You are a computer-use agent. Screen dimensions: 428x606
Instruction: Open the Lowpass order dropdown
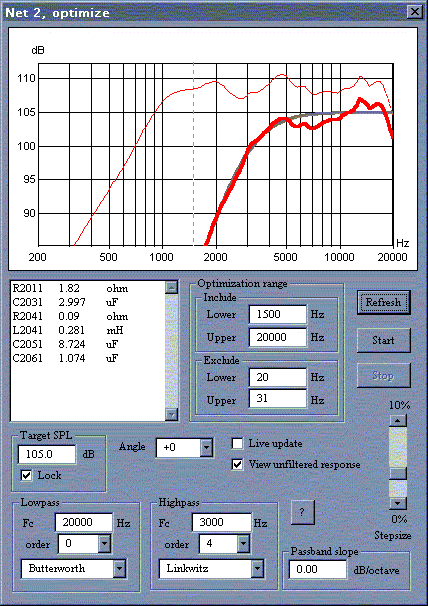pos(104,544)
